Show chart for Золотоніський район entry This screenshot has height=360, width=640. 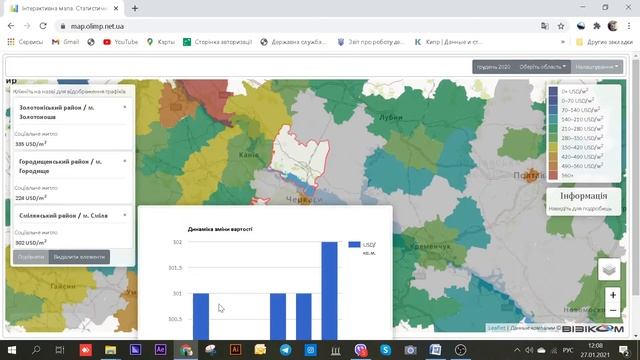coord(57,112)
